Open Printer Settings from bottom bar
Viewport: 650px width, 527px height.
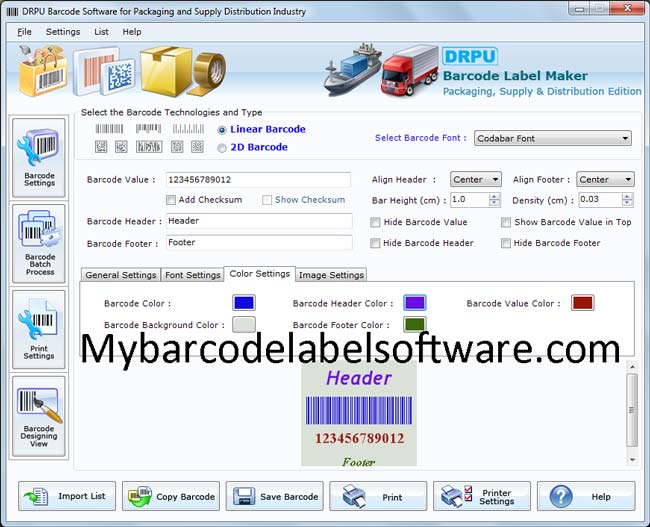tap(482, 496)
